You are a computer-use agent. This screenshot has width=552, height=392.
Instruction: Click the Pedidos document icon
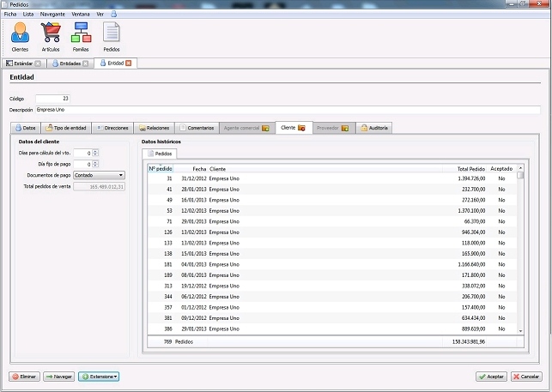(112, 36)
